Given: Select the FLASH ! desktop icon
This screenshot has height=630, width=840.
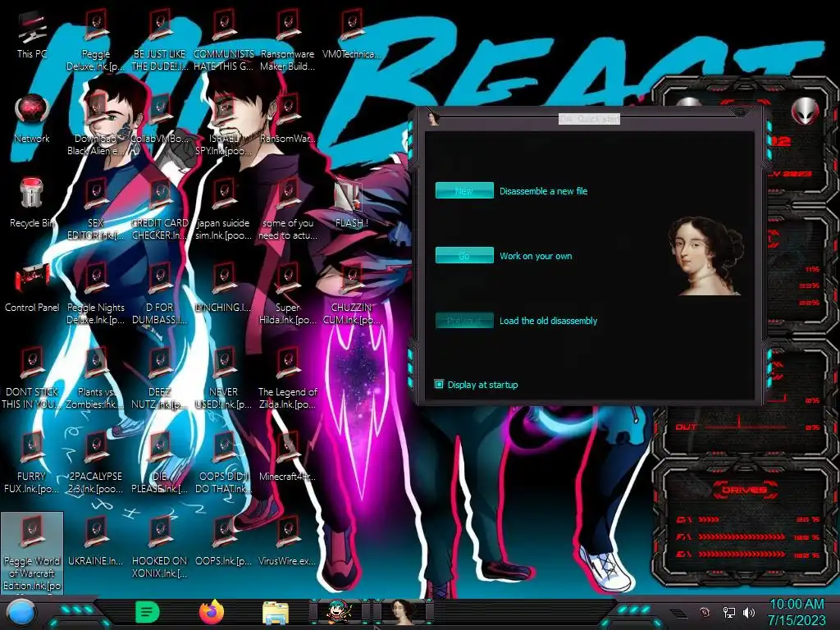Looking at the screenshot, I should 351,203.
